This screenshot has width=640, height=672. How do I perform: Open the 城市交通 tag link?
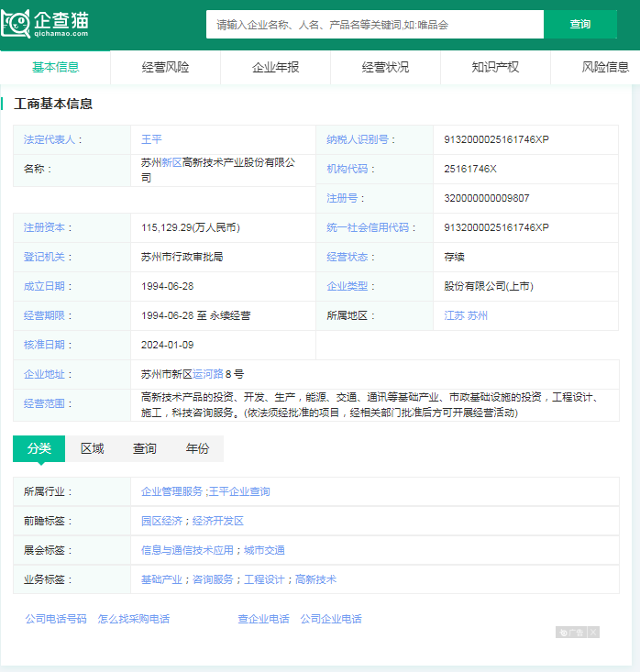pos(264,550)
